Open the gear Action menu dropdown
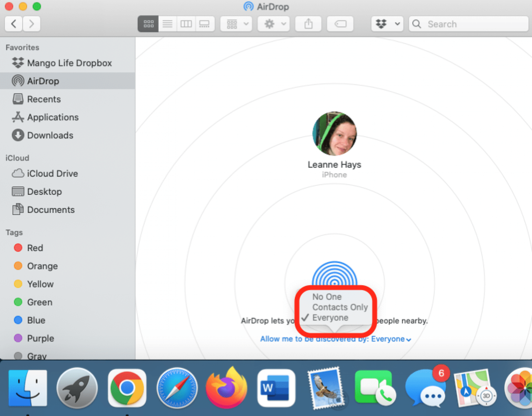 tap(274, 24)
